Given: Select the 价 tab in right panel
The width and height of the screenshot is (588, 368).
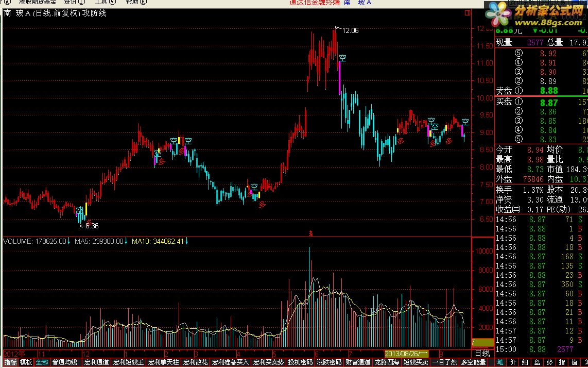Looking at the screenshot, I should tap(514, 362).
